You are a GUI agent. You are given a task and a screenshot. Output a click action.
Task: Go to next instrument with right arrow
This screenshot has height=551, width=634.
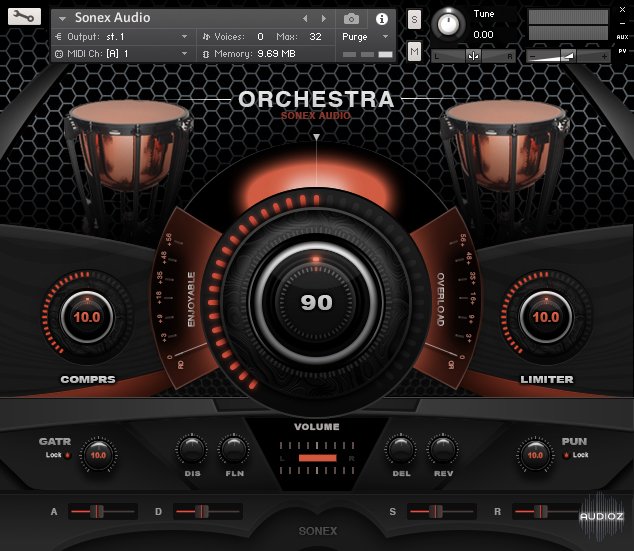(323, 19)
